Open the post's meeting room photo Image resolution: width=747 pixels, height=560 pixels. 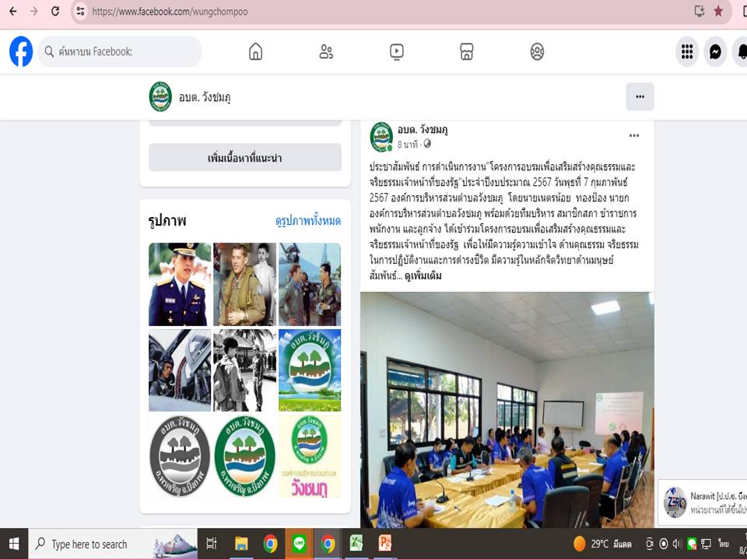[x=507, y=410]
